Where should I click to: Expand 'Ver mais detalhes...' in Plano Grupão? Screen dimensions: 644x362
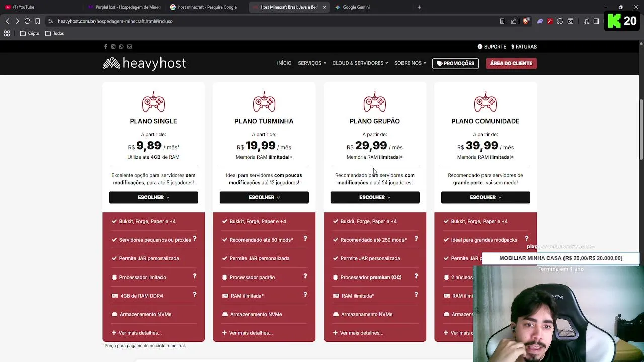coord(358,333)
